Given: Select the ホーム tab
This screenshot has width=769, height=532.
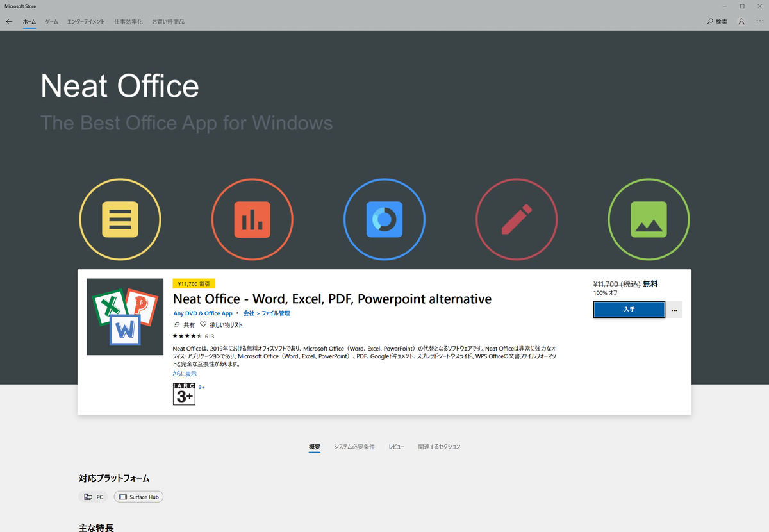Looking at the screenshot, I should point(29,22).
